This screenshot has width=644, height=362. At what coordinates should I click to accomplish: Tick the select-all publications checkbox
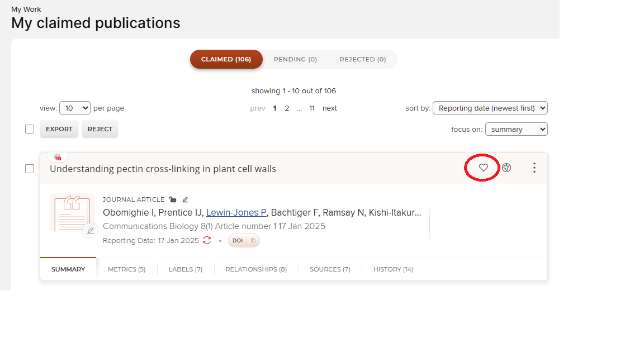point(30,129)
